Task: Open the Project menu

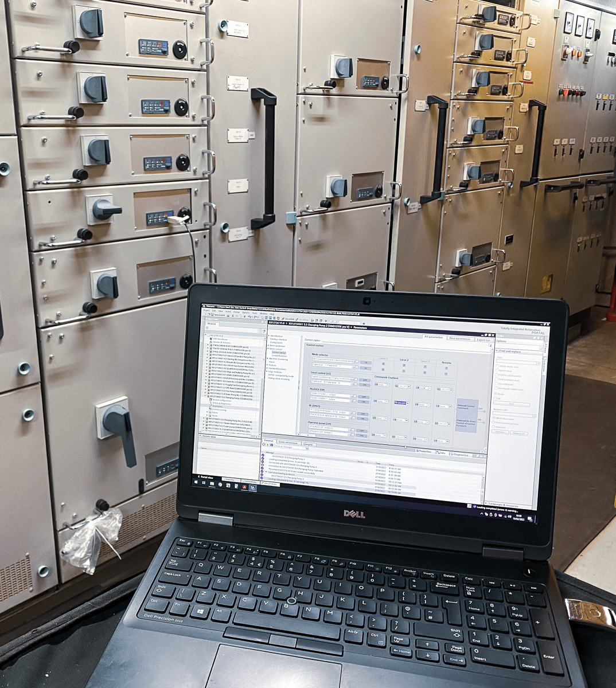Action: pyautogui.click(x=206, y=310)
